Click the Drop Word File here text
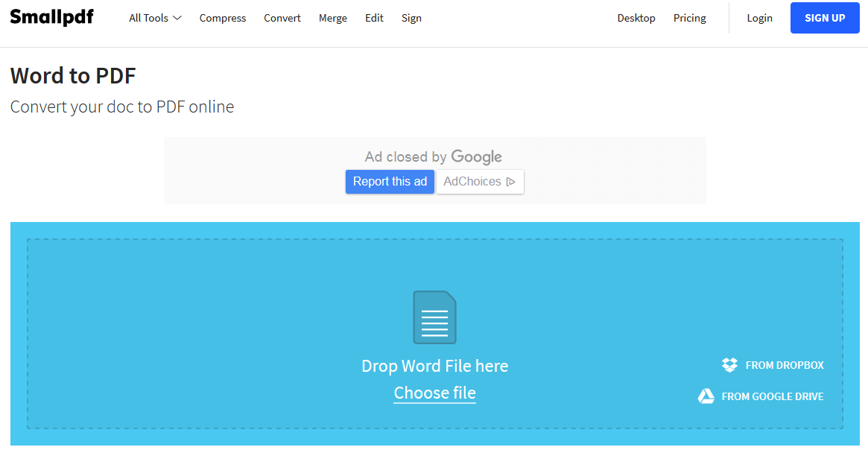 point(434,366)
